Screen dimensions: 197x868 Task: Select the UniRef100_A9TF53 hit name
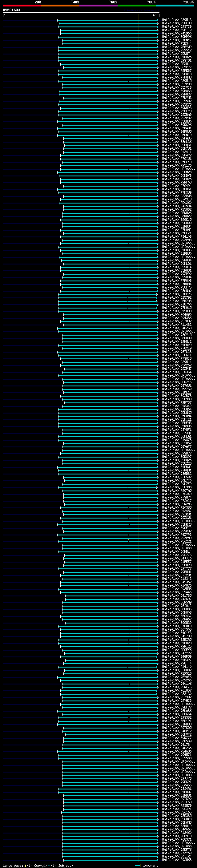pyautogui.click(x=176, y=802)
